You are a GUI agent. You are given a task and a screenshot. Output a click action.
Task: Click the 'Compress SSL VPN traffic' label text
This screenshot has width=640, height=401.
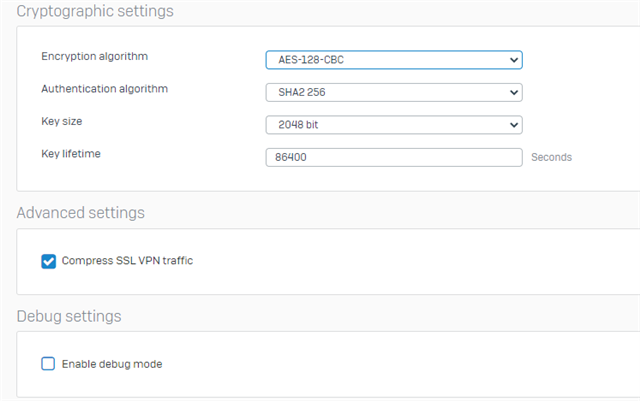tap(127, 261)
